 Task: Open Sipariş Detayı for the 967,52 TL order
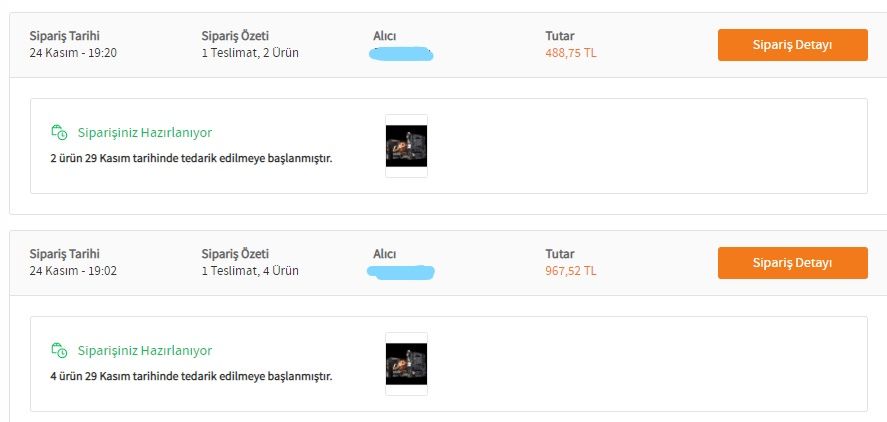792,263
